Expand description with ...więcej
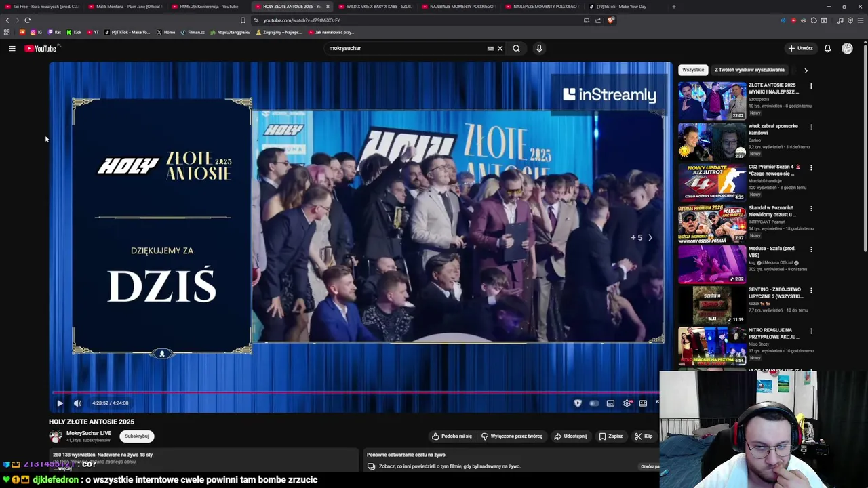The height and width of the screenshot is (488, 868). tap(64, 468)
